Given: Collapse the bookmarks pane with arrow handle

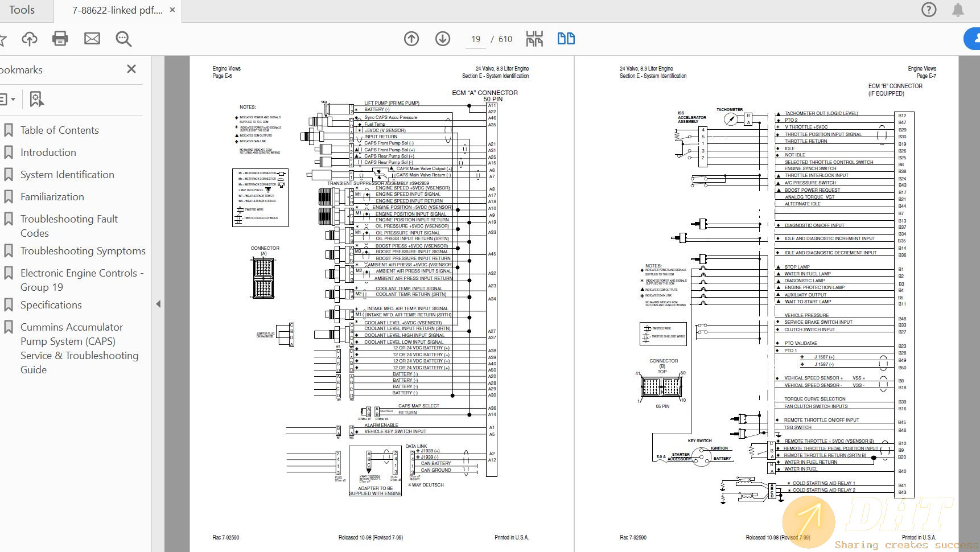Looking at the screenshot, I should (158, 304).
